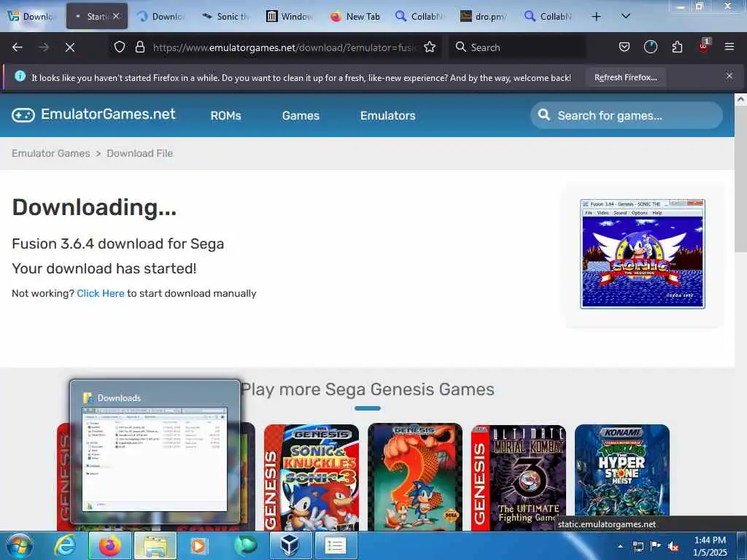Screen dimensions: 747x560
Task: Dismiss the Refresh Firefox notification bar
Action: pos(729,76)
